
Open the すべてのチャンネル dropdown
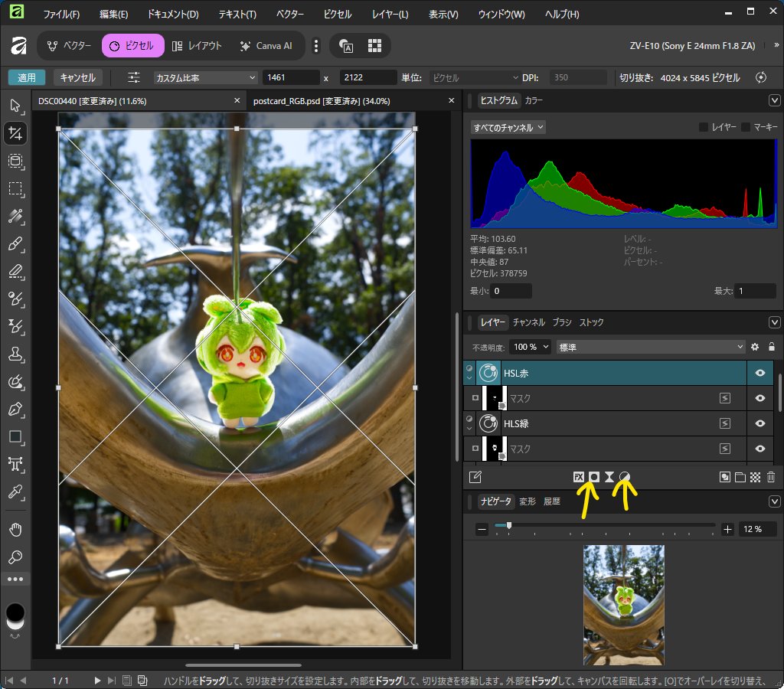pos(508,128)
